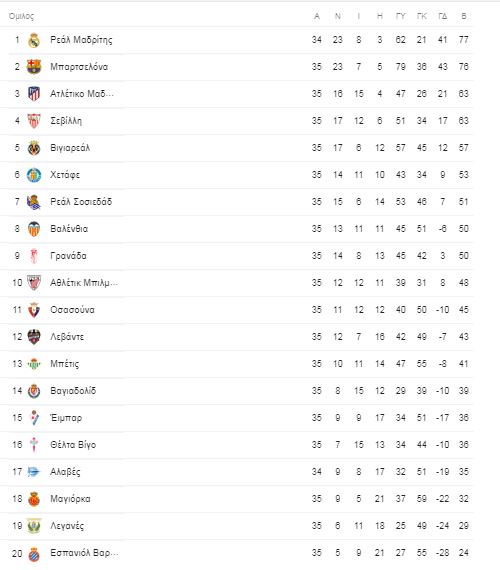Click the Λεγανές team crest

34,526
